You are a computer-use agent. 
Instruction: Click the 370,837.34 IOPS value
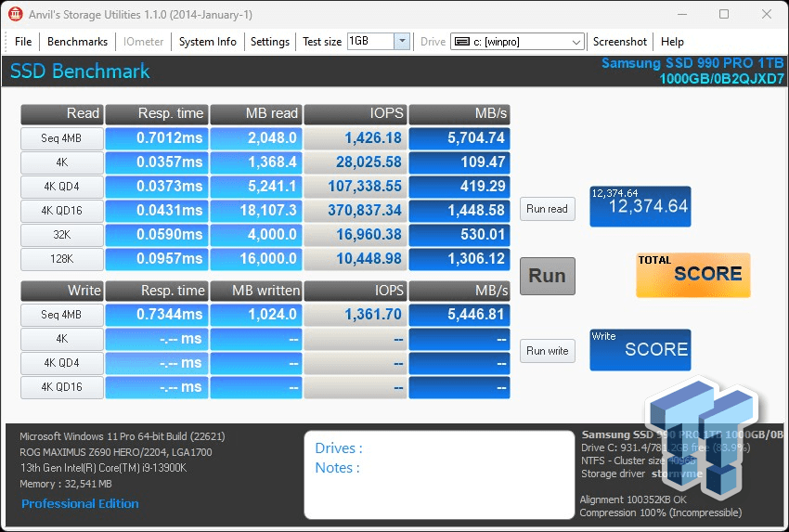point(356,211)
